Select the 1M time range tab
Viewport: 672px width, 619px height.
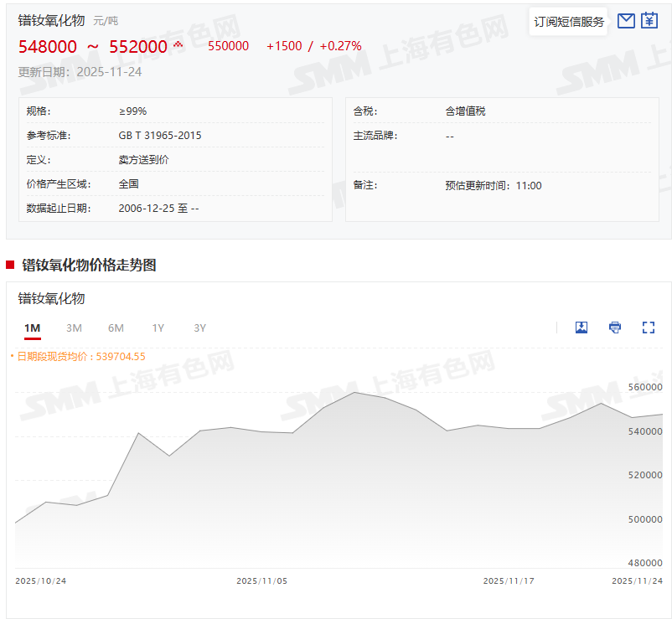32,328
